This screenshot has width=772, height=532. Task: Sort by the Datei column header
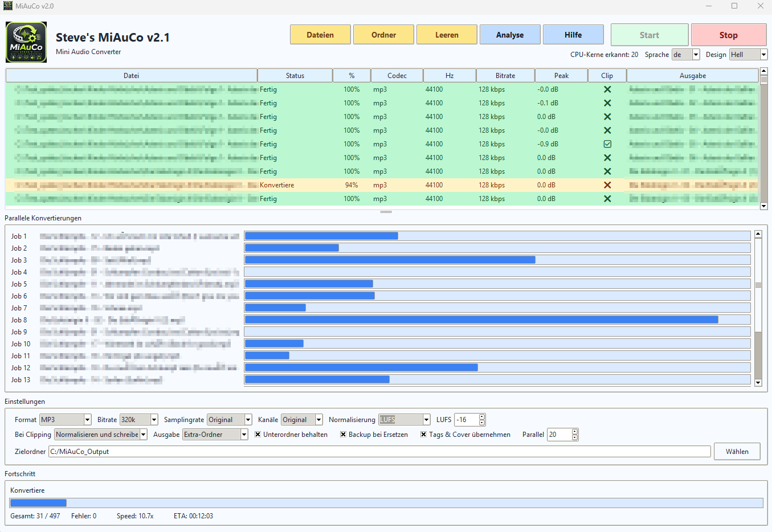[131, 76]
